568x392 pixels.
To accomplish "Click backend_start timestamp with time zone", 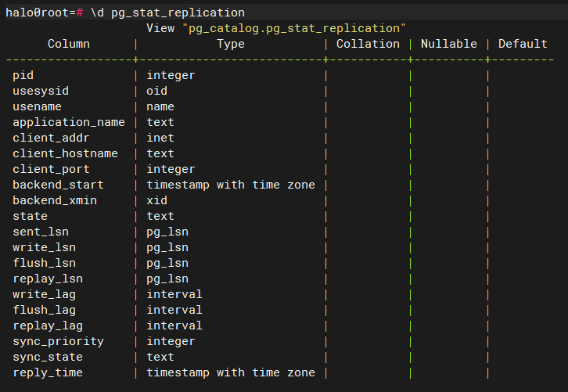I will pyautogui.click(x=231, y=185).
